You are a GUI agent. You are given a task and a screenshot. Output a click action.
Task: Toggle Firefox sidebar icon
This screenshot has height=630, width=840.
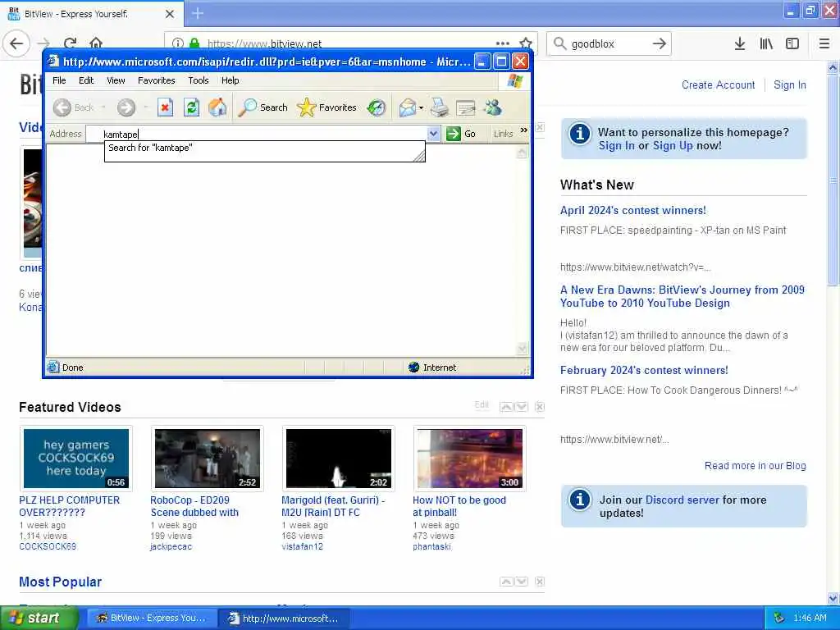pos(792,43)
